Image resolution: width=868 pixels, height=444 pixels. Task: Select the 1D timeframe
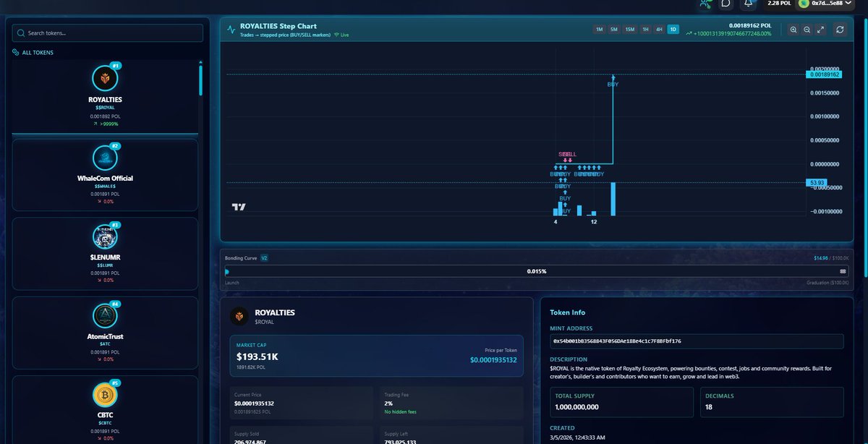click(673, 30)
